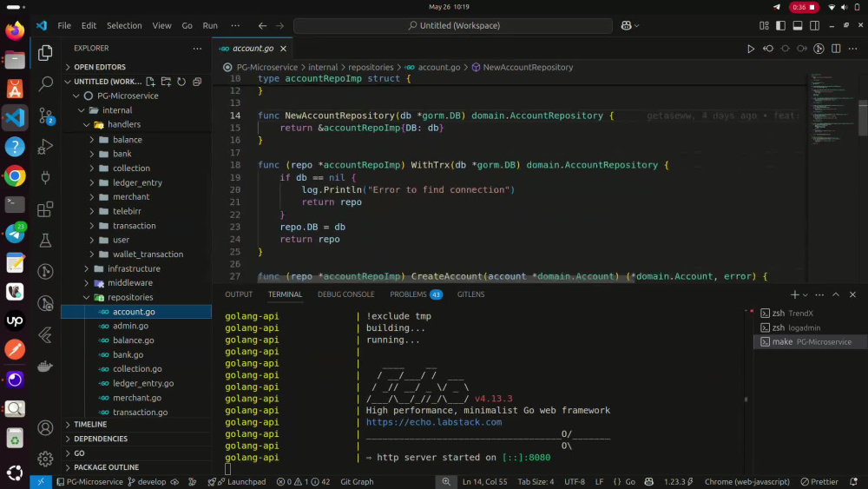868x489 pixels.
Task: Open the new terminal dropdown arrow
Action: (x=806, y=294)
